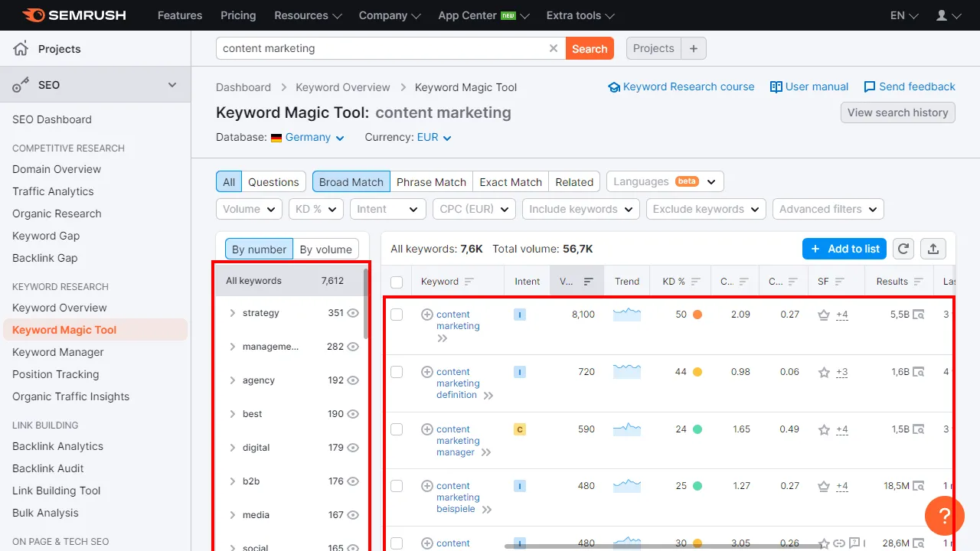Click the orange Search button
The width and height of the screenshot is (980, 551).
(x=590, y=48)
